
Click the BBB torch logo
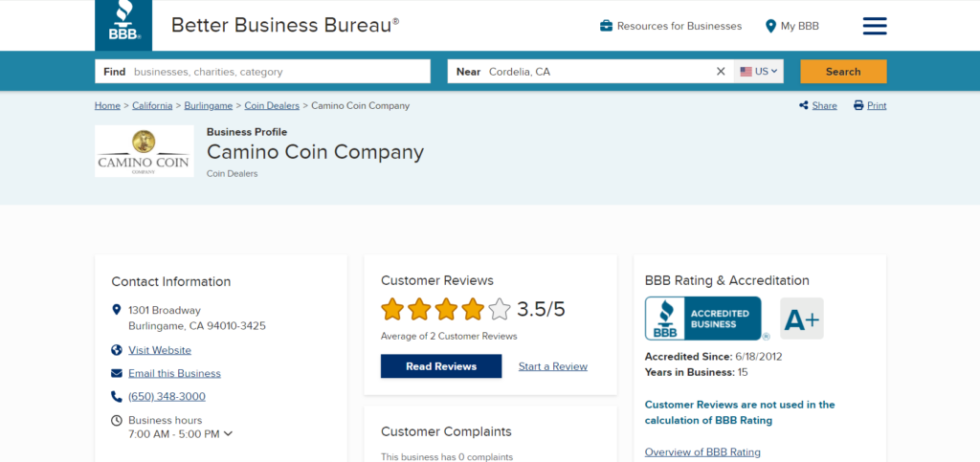(x=123, y=25)
